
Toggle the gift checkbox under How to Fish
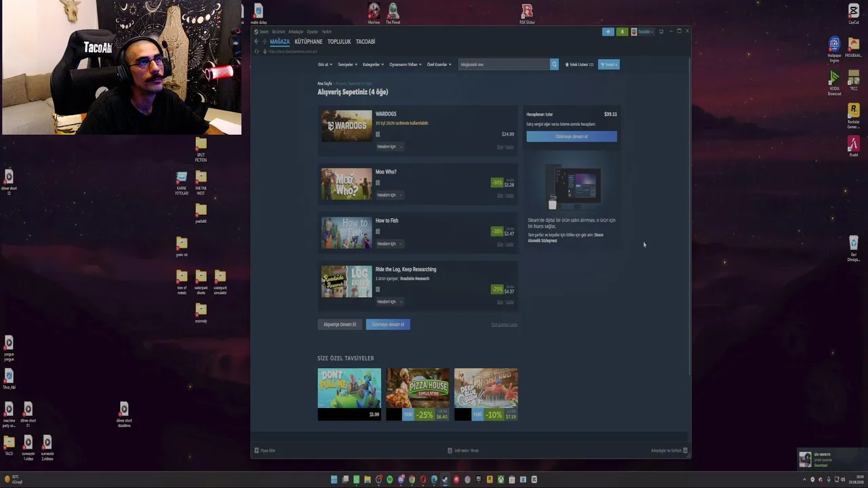click(378, 231)
